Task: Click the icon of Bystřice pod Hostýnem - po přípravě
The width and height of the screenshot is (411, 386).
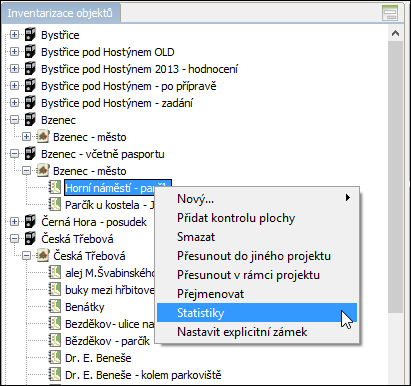Action: [x=30, y=85]
